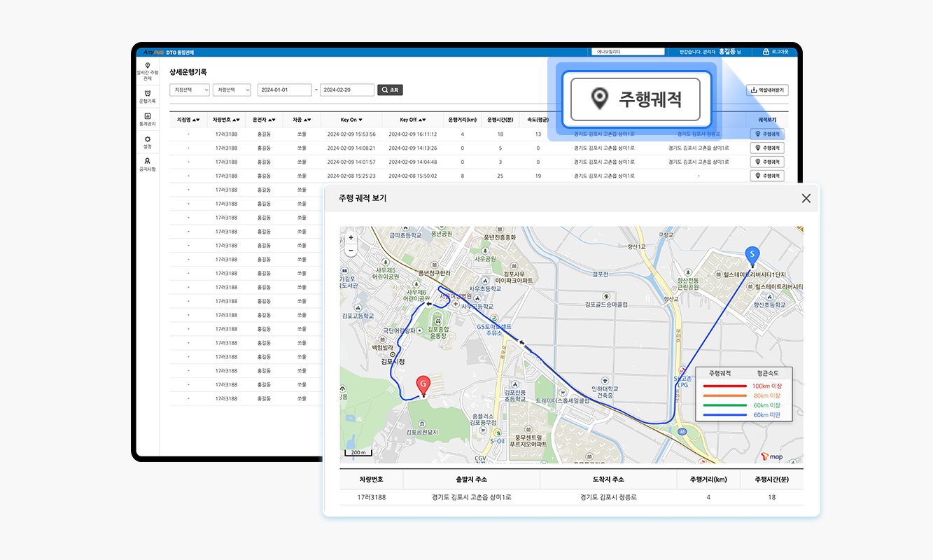933x560 pixels.
Task: Sort by the 차량번호 column
Action: coord(226,120)
